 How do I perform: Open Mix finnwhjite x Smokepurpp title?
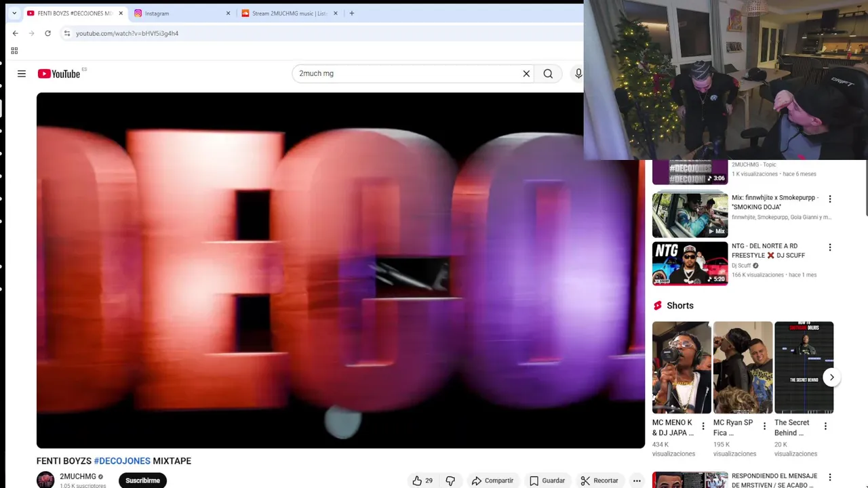775,202
